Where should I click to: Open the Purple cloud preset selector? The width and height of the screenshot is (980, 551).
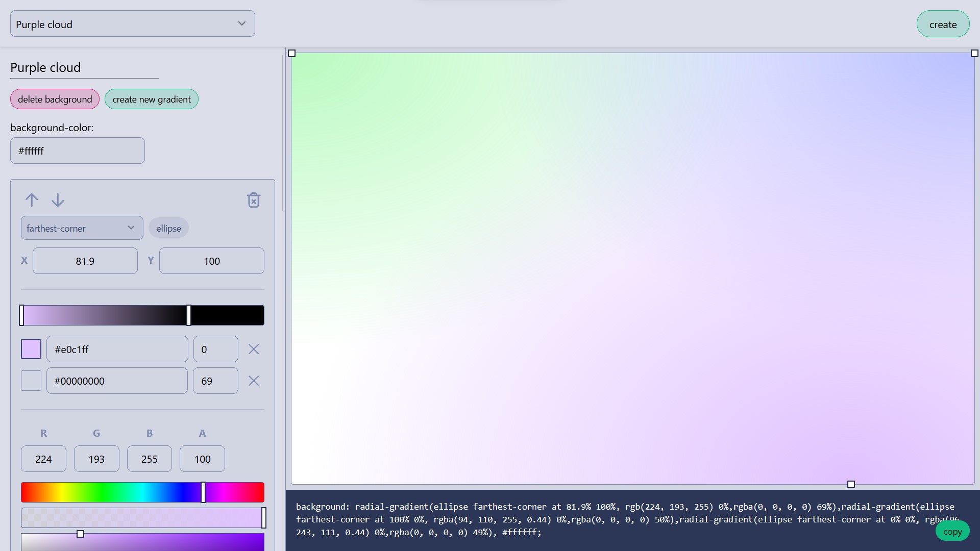point(132,23)
